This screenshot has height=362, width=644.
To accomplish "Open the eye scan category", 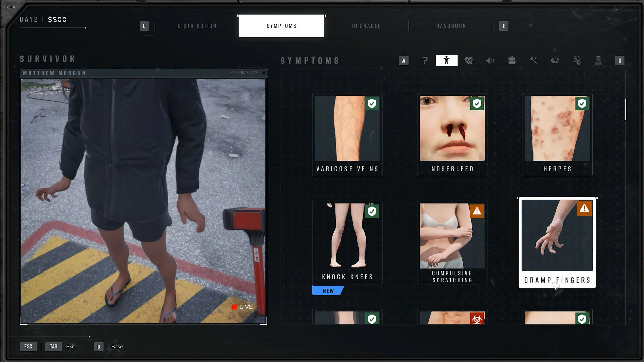I will (555, 61).
